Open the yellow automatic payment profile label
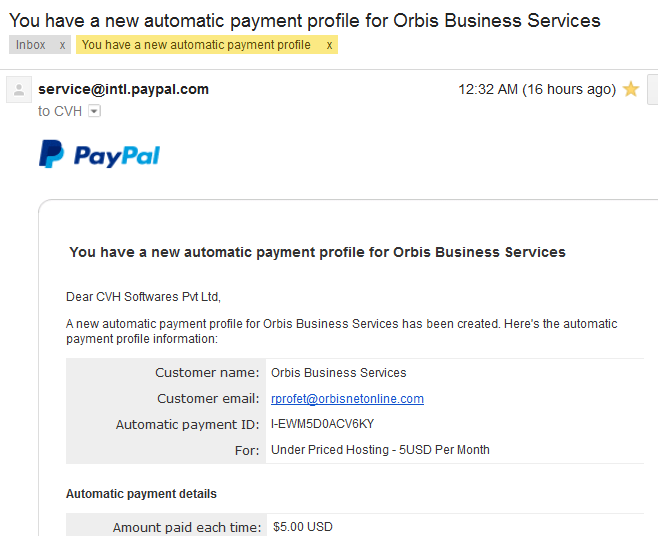 pos(196,45)
